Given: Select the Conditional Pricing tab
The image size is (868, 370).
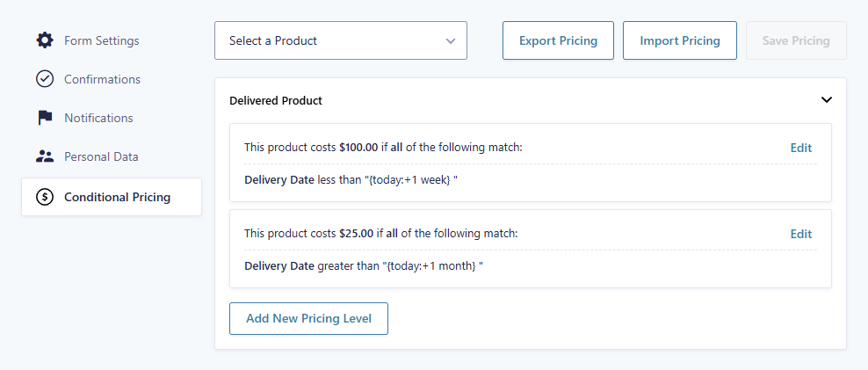Looking at the screenshot, I should click(x=112, y=197).
